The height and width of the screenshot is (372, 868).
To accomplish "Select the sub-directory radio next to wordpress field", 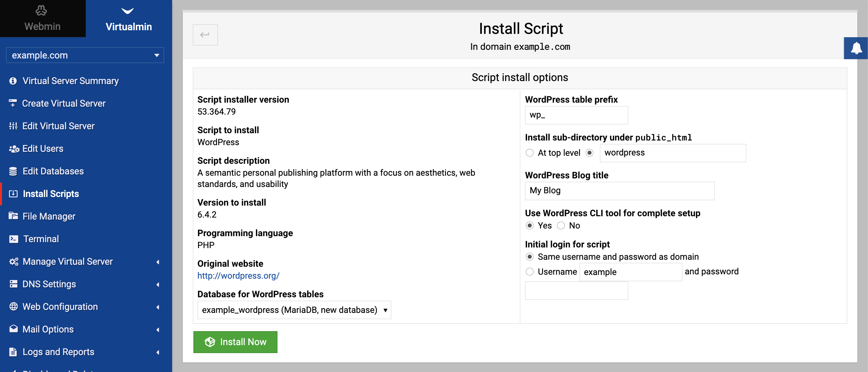I will coord(590,153).
